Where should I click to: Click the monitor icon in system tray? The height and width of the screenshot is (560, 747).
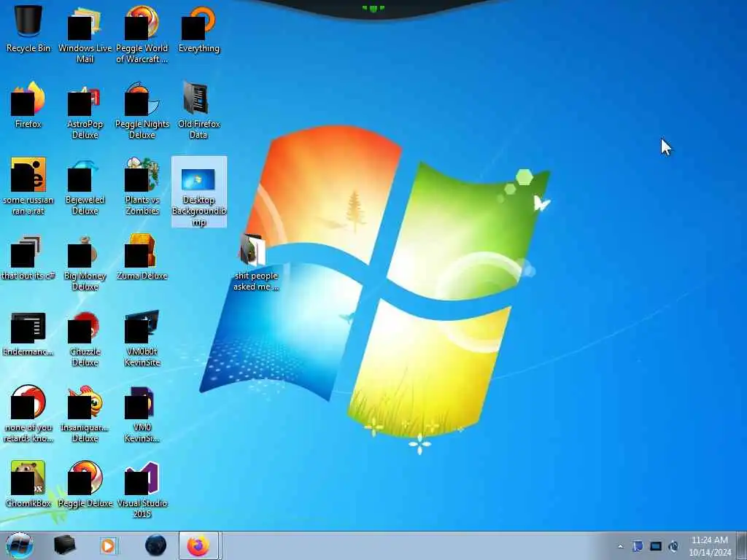[x=656, y=546]
